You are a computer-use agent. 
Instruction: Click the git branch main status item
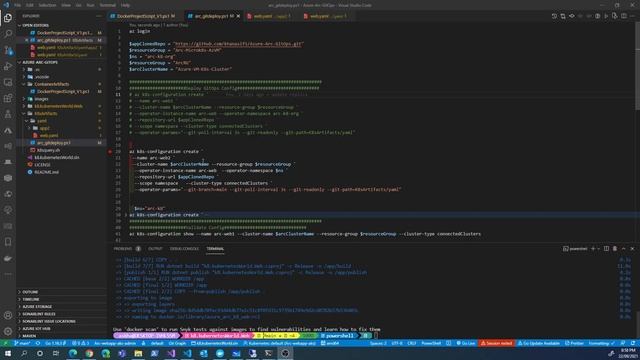[22, 343]
